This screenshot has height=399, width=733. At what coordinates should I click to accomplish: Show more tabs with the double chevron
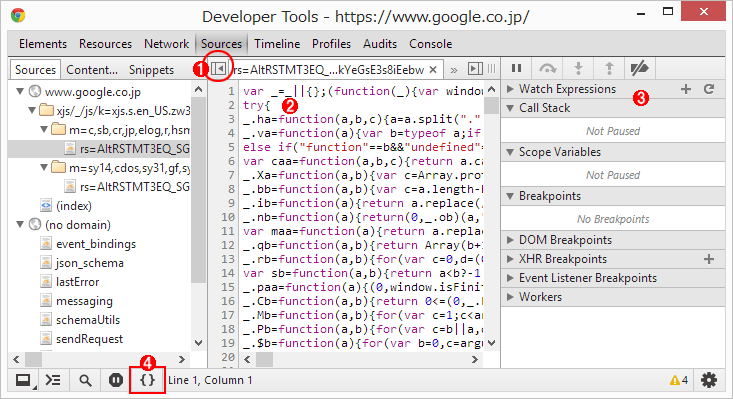point(453,70)
